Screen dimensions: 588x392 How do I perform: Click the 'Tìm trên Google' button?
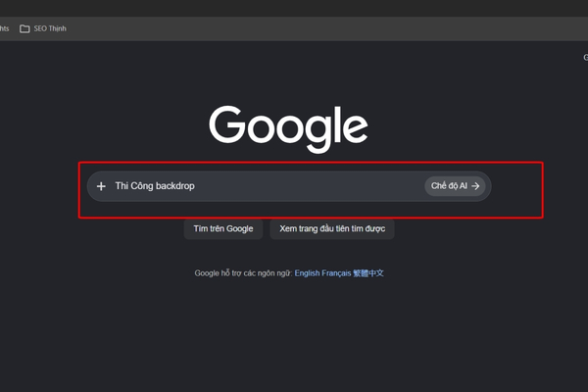[223, 228]
